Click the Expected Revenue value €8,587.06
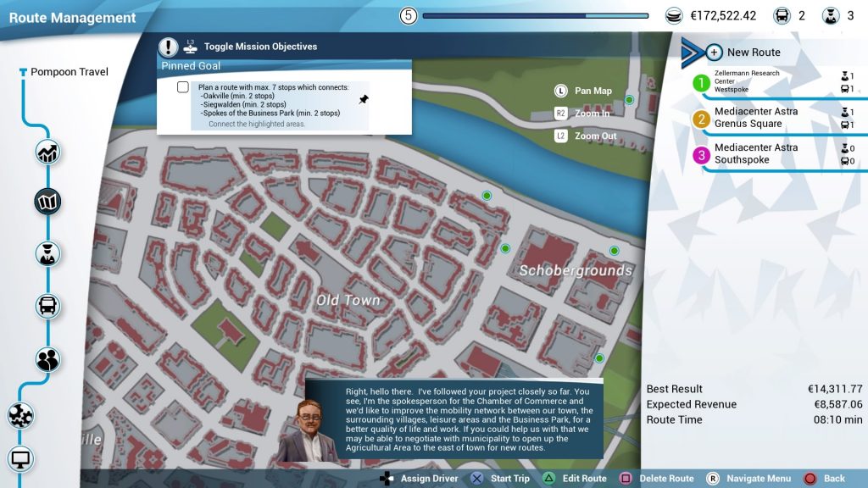The image size is (868, 488). 837,404
